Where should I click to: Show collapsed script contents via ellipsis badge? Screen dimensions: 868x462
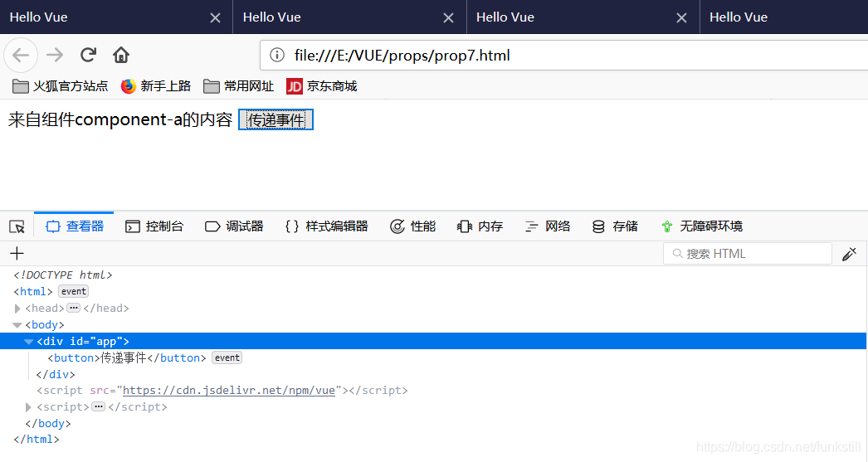coord(99,406)
